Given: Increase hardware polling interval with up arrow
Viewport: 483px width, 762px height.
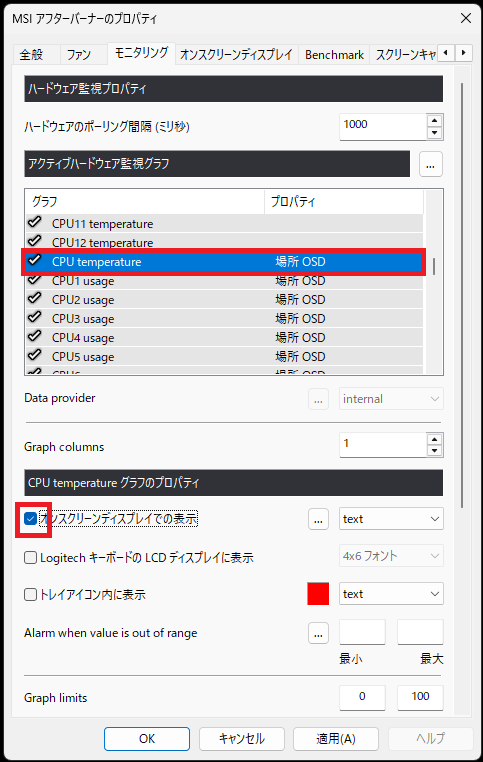Looking at the screenshot, I should [434, 121].
